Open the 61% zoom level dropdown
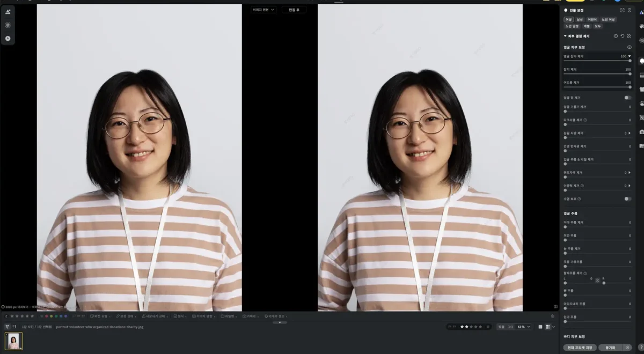The height and width of the screenshot is (354, 644). click(524, 327)
